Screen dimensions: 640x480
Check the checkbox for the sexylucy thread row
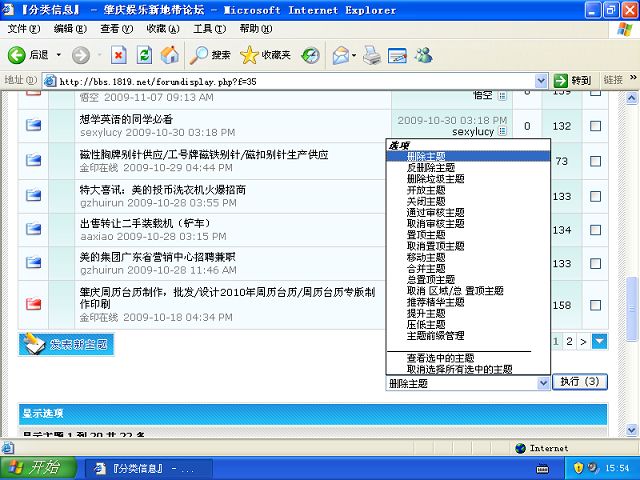(596, 126)
